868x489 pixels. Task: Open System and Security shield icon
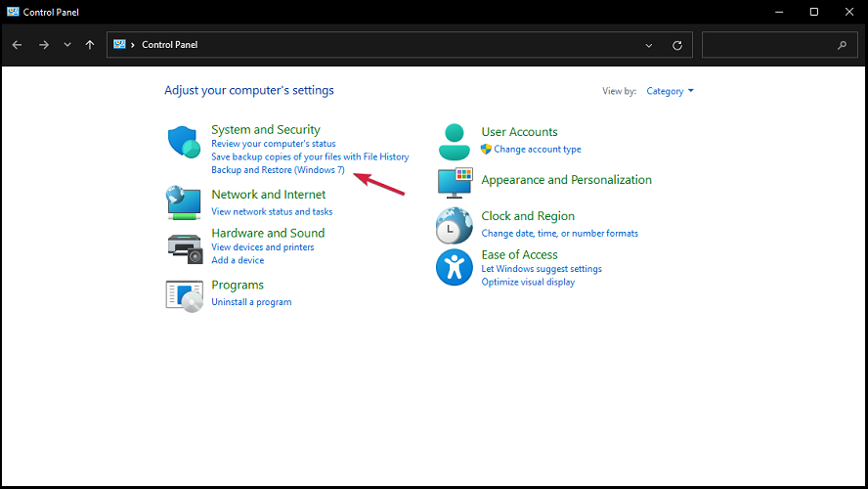coord(184,142)
